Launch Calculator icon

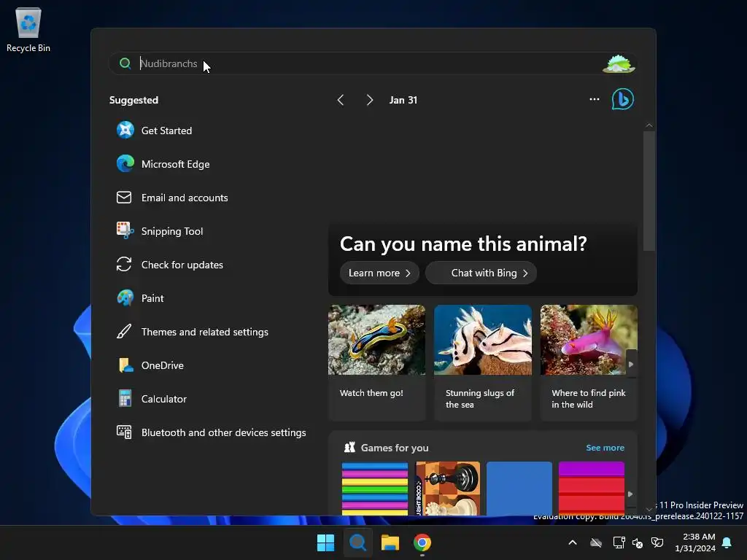125,399
